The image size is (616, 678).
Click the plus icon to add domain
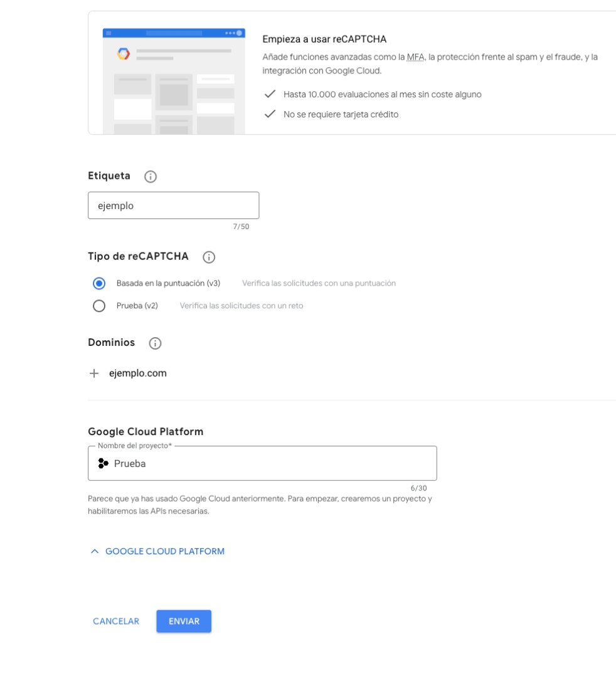coord(94,373)
